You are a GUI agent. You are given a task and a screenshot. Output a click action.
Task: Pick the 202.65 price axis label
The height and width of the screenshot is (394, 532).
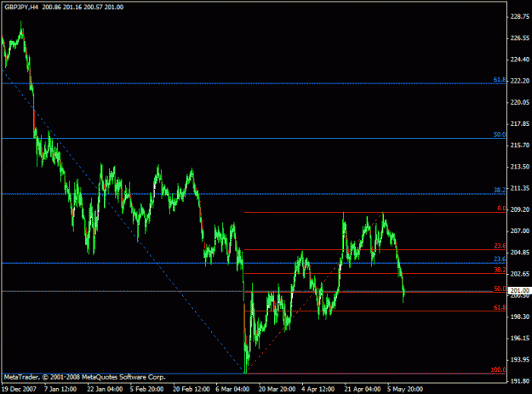click(x=520, y=274)
